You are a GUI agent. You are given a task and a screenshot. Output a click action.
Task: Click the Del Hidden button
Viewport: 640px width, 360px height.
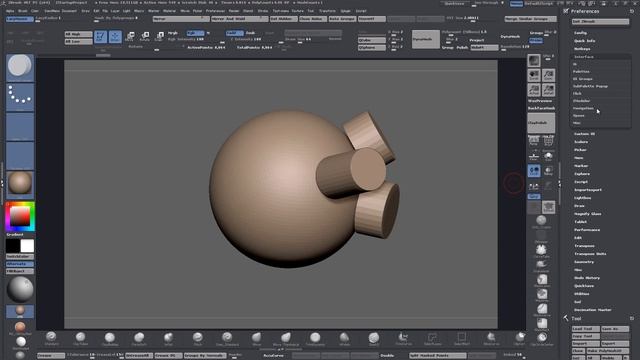[x=283, y=19]
